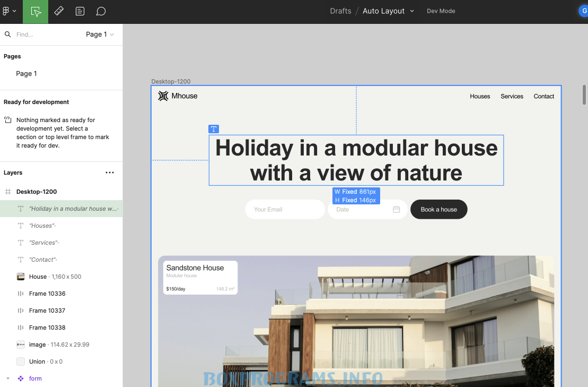Select the Desktop-1200 frame layer
This screenshot has width=588, height=387.
(61, 192)
